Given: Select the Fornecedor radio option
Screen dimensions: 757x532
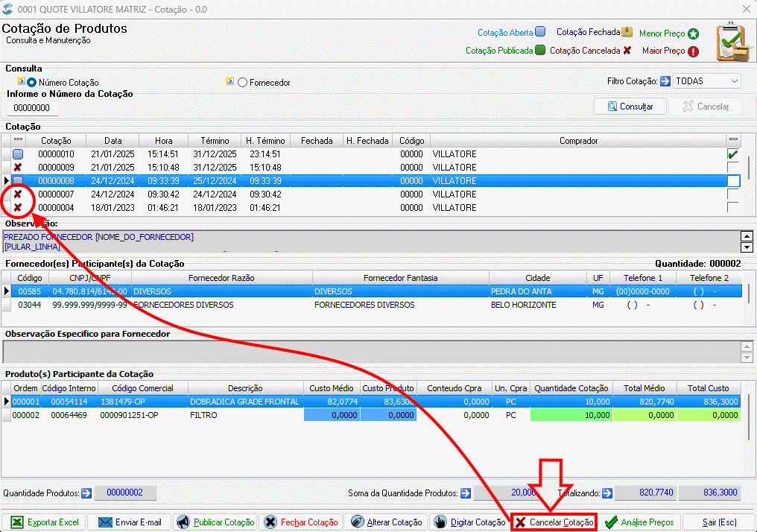Looking at the screenshot, I should (242, 83).
